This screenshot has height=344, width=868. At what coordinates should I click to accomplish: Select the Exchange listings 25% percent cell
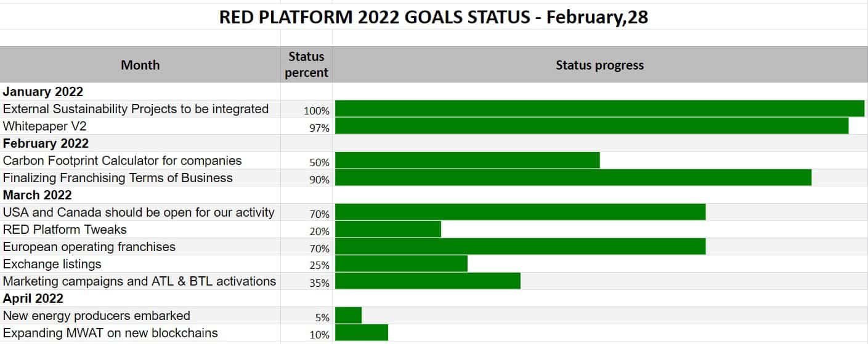point(306,264)
